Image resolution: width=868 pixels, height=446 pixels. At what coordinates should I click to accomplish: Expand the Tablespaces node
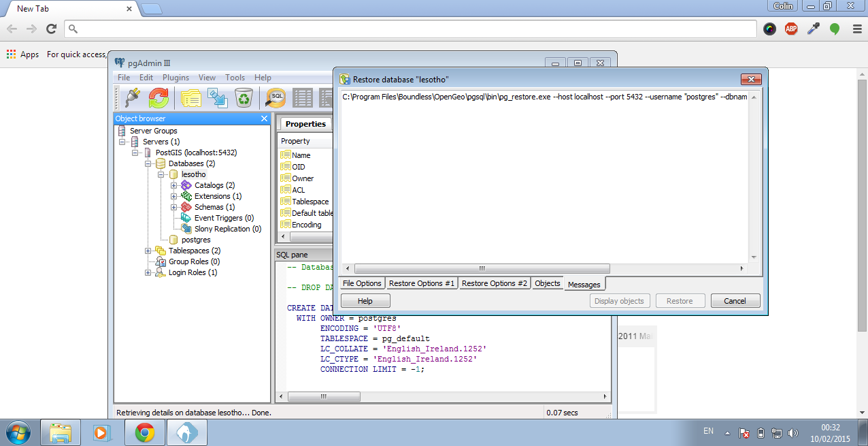148,251
